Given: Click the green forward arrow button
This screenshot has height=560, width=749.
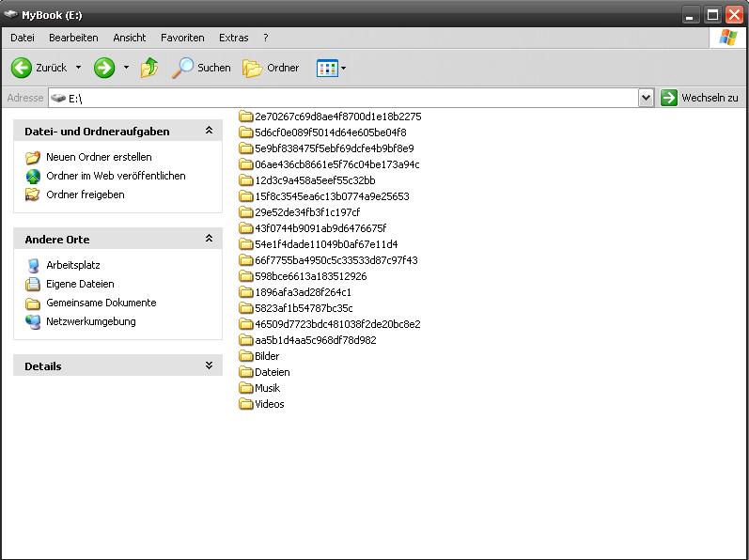Looking at the screenshot, I should tap(104, 68).
